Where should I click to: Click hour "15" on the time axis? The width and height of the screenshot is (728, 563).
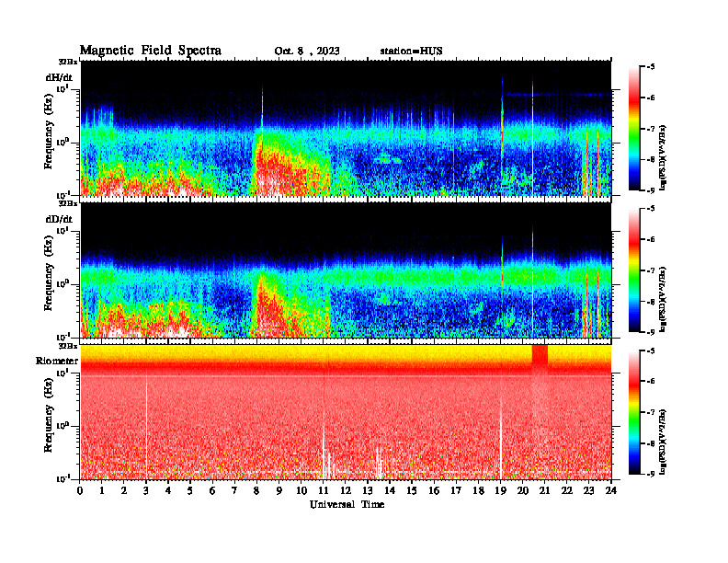pos(412,490)
